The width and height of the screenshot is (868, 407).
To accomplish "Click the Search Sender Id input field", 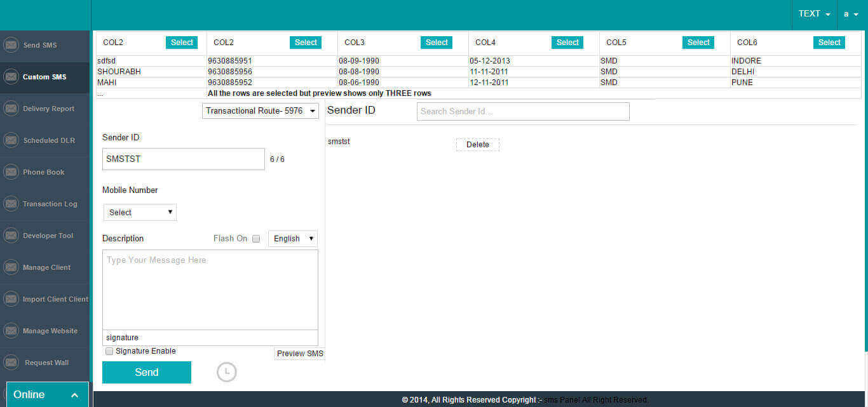I will coord(522,112).
